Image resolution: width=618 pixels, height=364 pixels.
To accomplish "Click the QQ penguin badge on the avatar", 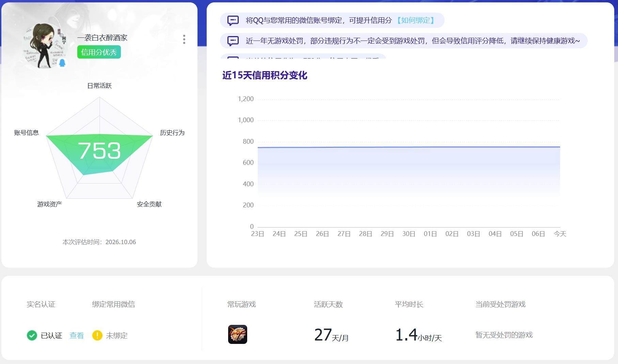I will click(x=62, y=63).
